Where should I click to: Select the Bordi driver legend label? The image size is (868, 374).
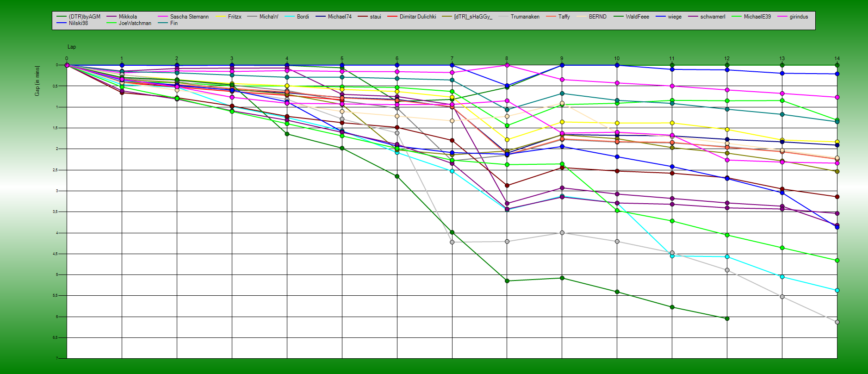[x=303, y=17]
